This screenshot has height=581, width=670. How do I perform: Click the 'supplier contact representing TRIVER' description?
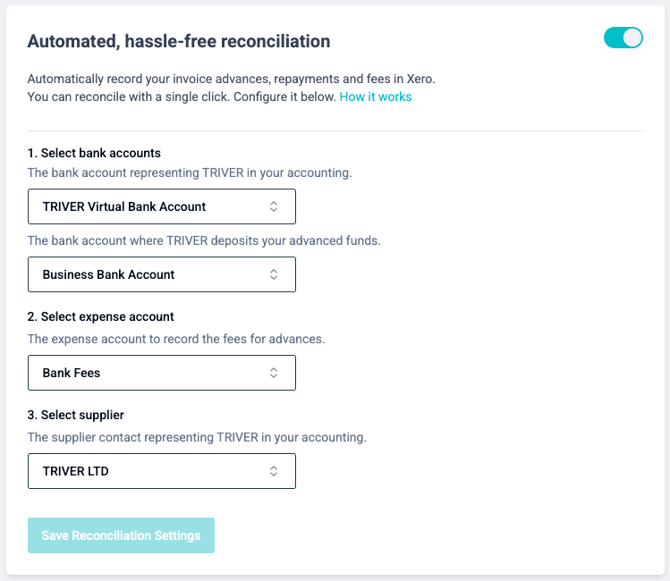(x=197, y=437)
